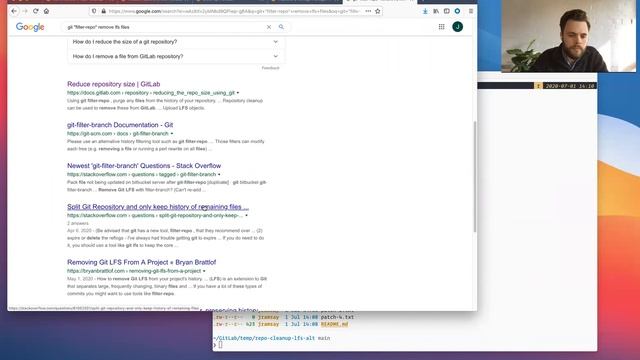
Task: Expand 'How do I reduce the size of a git repository?'
Action: (176, 42)
